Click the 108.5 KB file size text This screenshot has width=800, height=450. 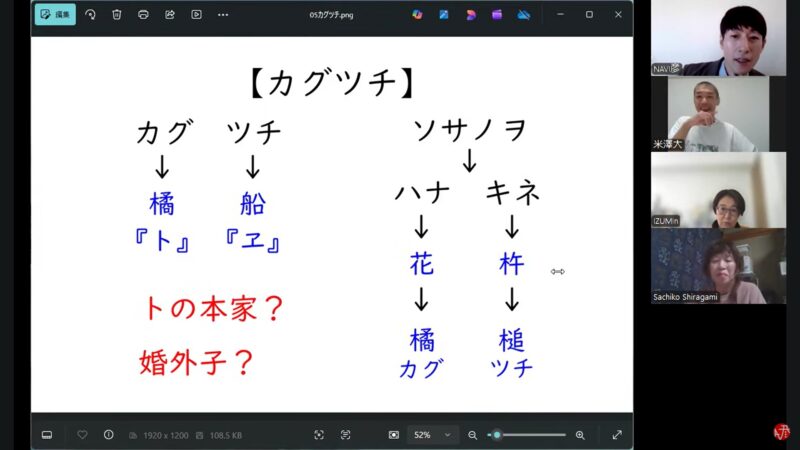(226, 435)
